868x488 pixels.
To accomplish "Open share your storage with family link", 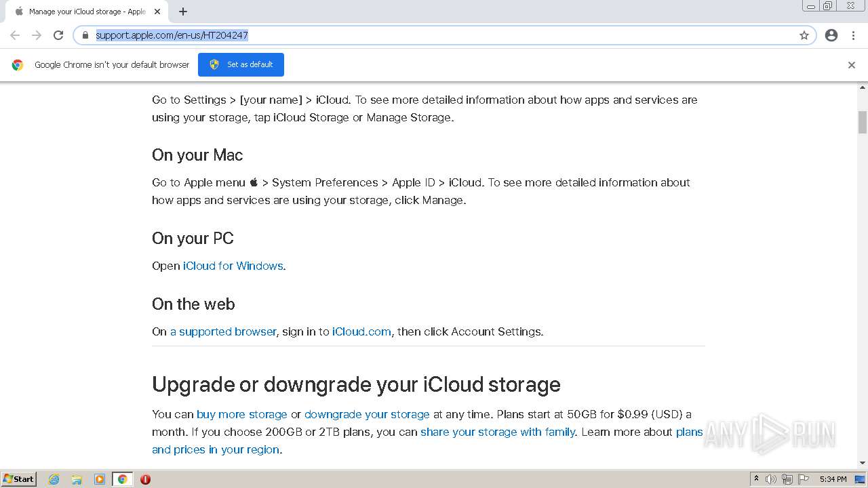I will 498,432.
